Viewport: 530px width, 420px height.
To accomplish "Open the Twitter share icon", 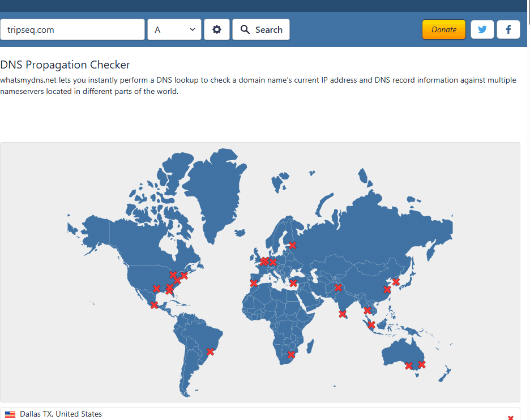I will (x=482, y=30).
